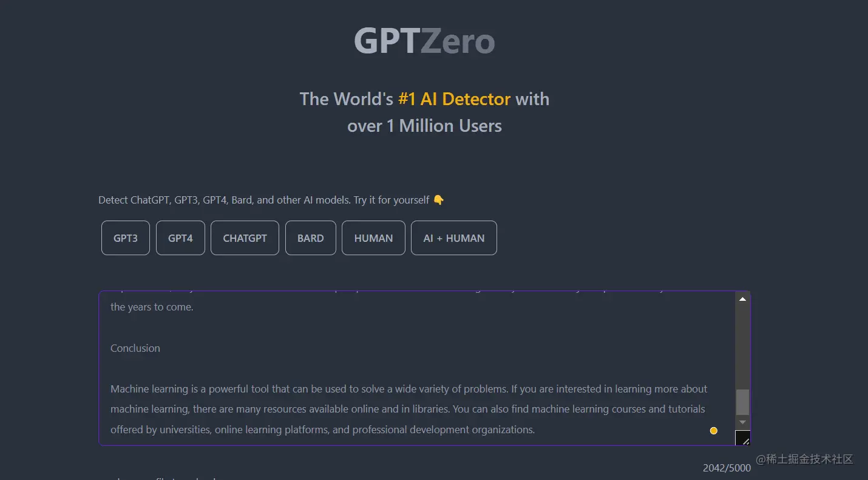The height and width of the screenshot is (480, 868).
Task: Load the CHATGPT example text
Action: [245, 238]
